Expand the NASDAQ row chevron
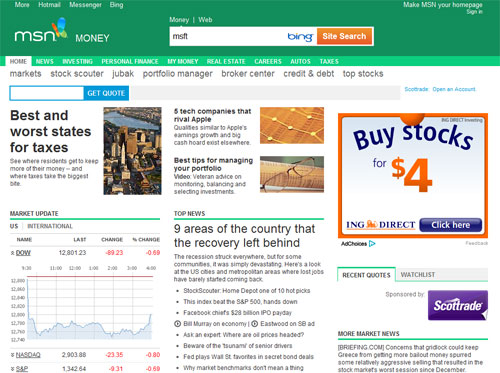The height and width of the screenshot is (373, 500). (12, 355)
